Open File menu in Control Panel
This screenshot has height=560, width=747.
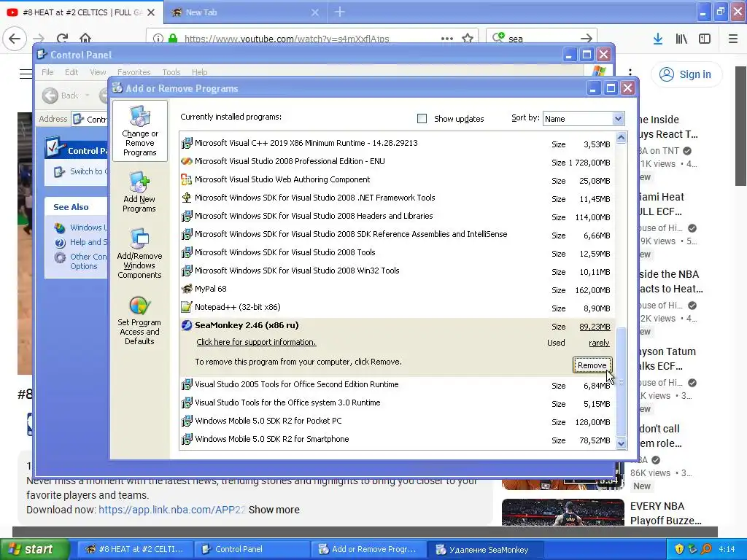pyautogui.click(x=47, y=72)
